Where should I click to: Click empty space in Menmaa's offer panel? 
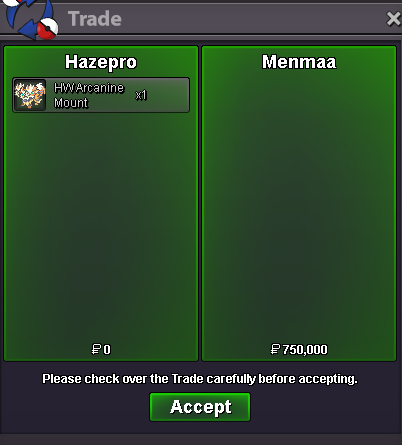(x=299, y=207)
